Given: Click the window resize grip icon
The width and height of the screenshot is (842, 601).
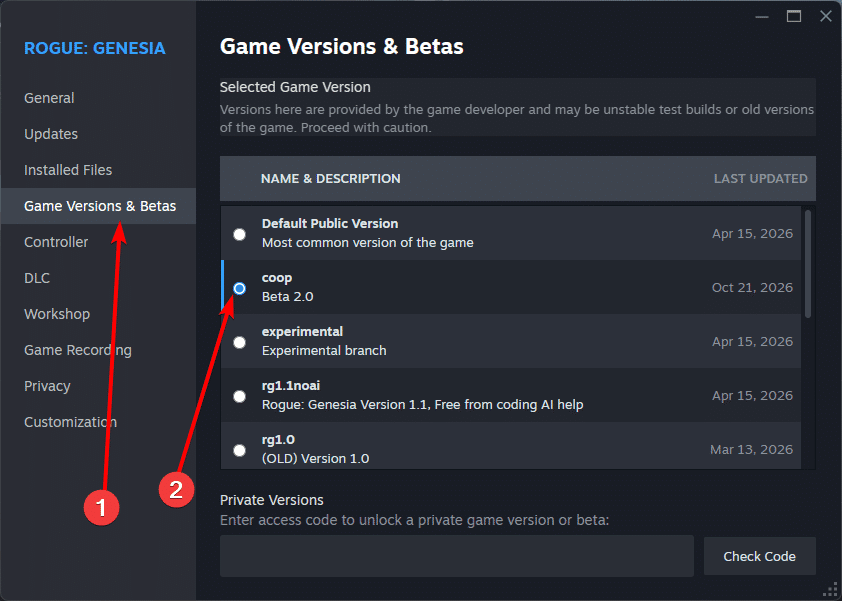Looking at the screenshot, I should [830, 589].
